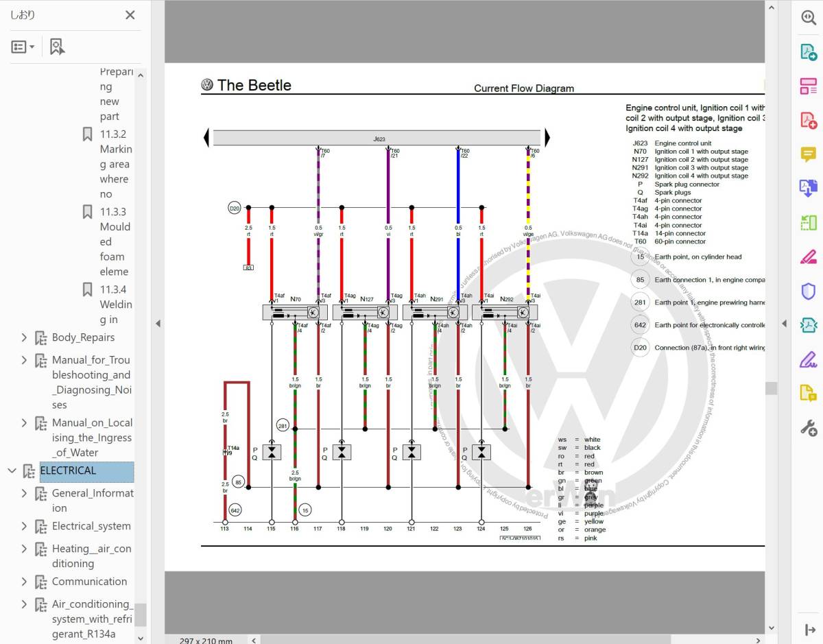Image resolution: width=823 pixels, height=644 pixels.
Task: Click the 'Spark plug connector' legend entry
Action: (687, 184)
